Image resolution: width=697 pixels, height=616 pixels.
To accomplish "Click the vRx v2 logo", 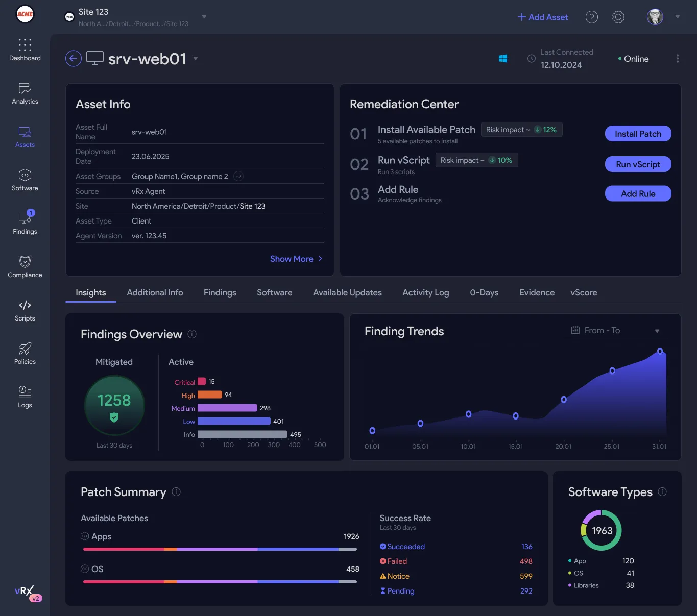I will tap(28, 593).
